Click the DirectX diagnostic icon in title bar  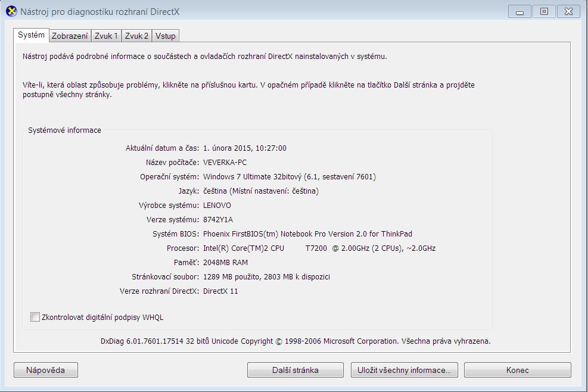tap(12, 11)
